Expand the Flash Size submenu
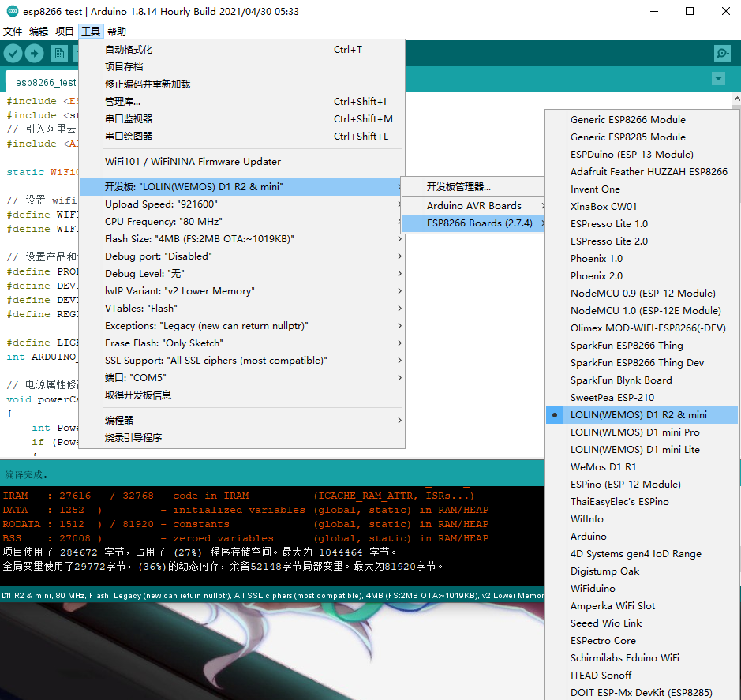 (241, 238)
